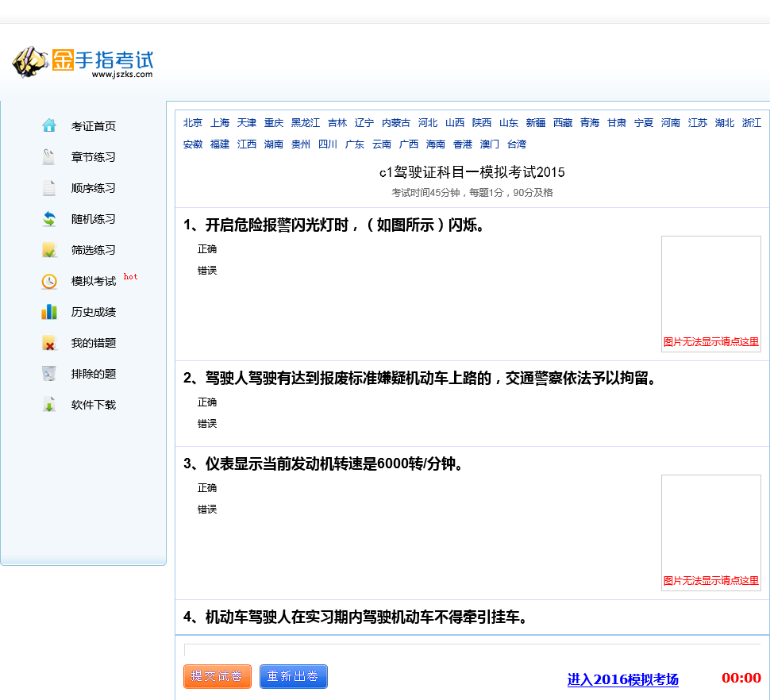Choose the 香港 region link

(463, 144)
